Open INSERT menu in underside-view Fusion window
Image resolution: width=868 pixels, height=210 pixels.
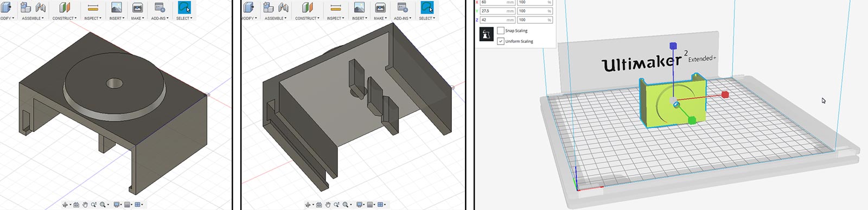[360, 18]
